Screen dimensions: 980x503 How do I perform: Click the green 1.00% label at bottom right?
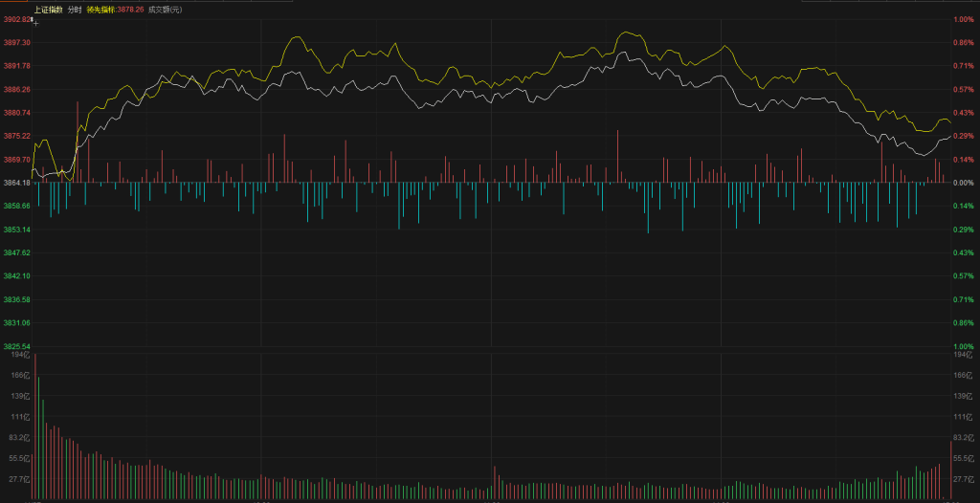(963, 346)
